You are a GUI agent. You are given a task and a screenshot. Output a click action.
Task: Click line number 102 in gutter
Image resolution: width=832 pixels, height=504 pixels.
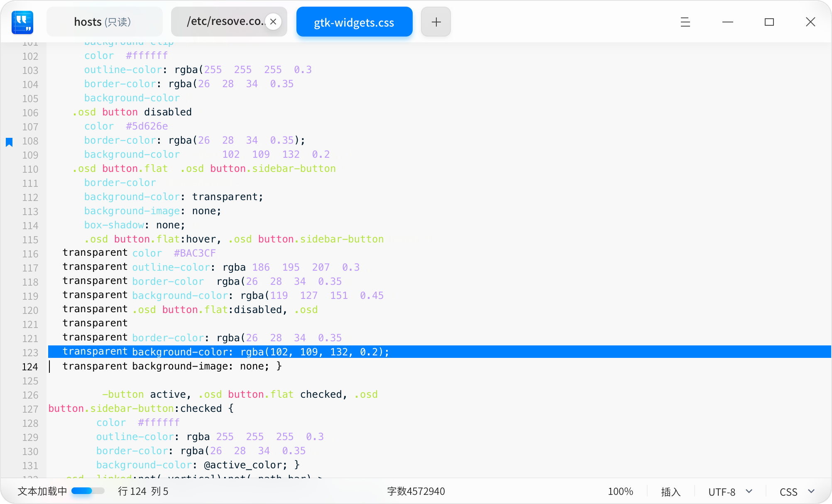30,56
